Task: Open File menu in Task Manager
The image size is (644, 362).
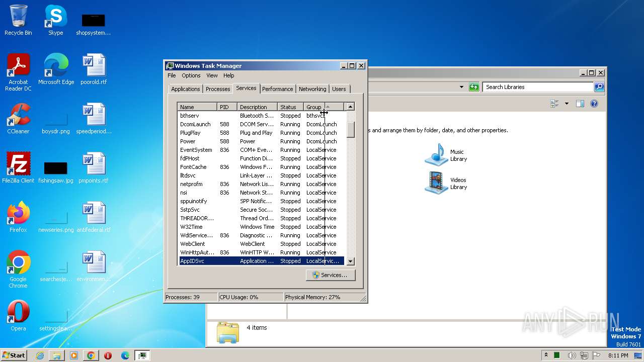Action: click(172, 75)
